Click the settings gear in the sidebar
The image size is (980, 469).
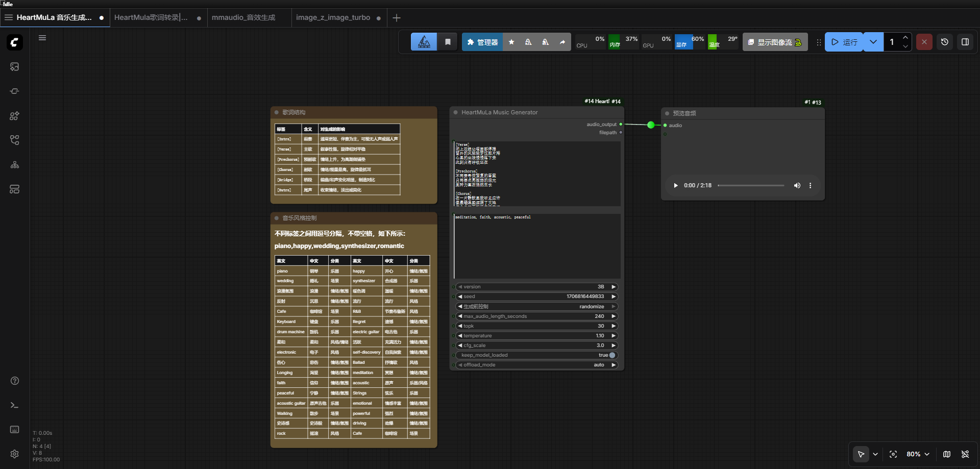coord(14,454)
